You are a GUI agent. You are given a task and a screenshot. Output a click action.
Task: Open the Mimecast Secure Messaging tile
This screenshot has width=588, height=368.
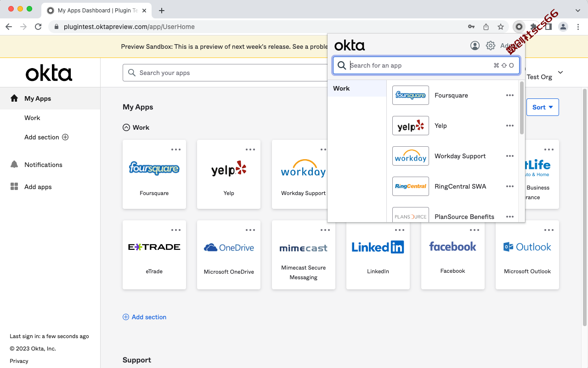pos(304,255)
